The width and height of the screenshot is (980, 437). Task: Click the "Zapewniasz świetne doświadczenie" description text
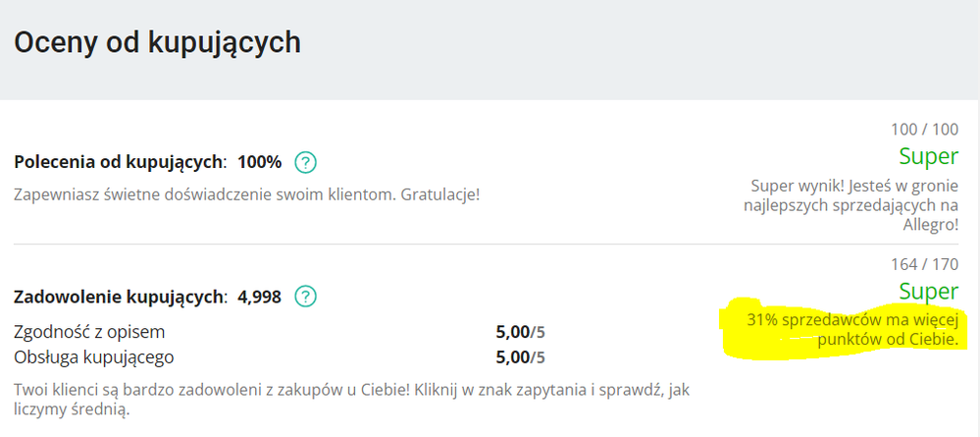click(x=247, y=193)
